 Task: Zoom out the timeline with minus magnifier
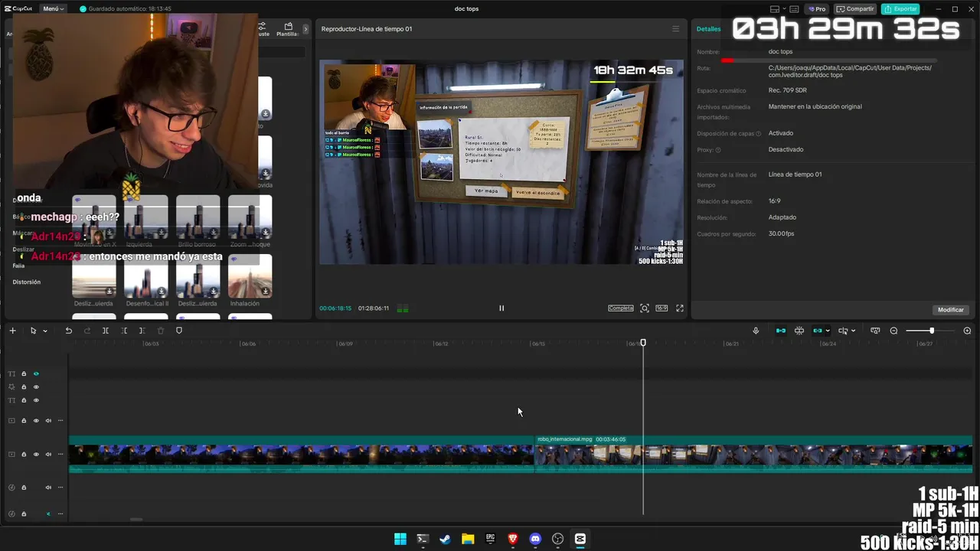tap(893, 331)
